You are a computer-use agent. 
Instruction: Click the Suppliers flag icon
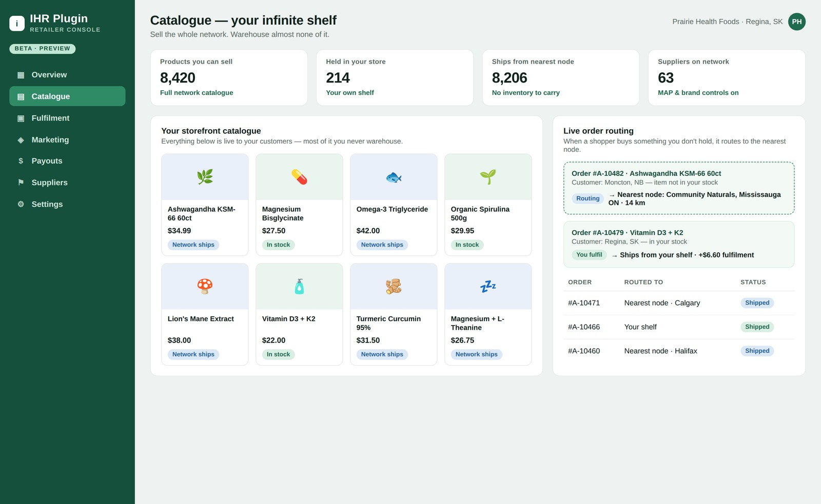pyautogui.click(x=21, y=183)
